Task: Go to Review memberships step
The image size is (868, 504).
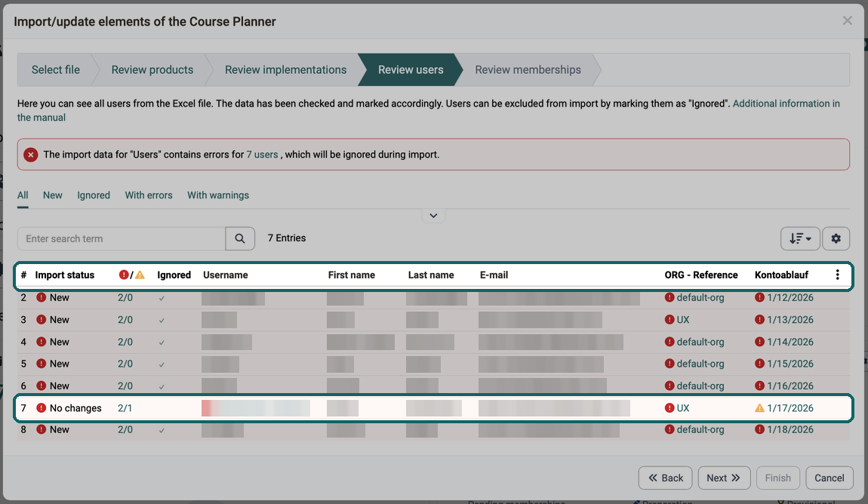Action: pyautogui.click(x=528, y=69)
